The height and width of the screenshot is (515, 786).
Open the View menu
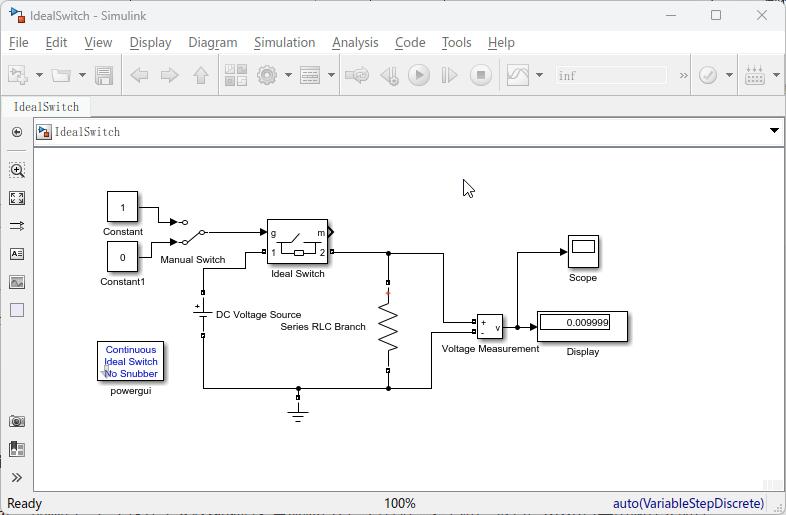tap(98, 43)
